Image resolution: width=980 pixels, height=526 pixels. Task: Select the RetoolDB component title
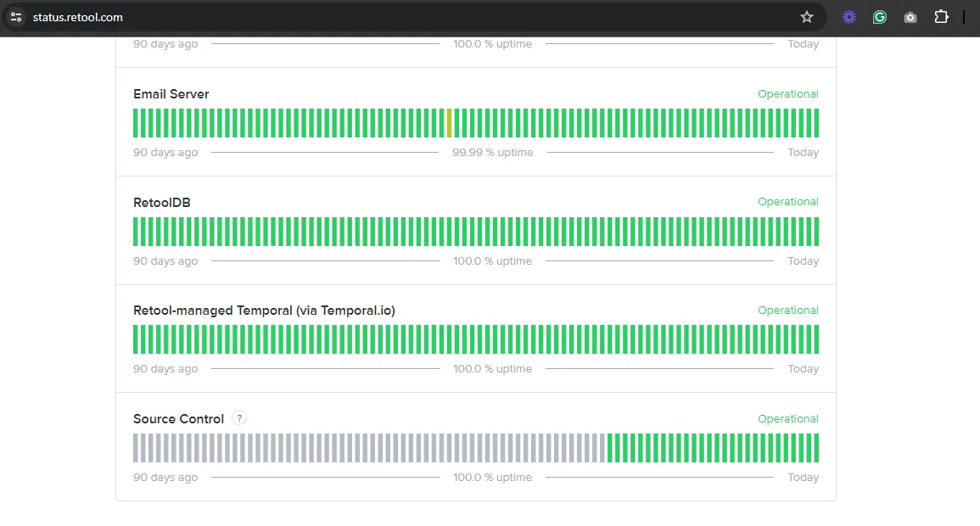[x=161, y=203]
